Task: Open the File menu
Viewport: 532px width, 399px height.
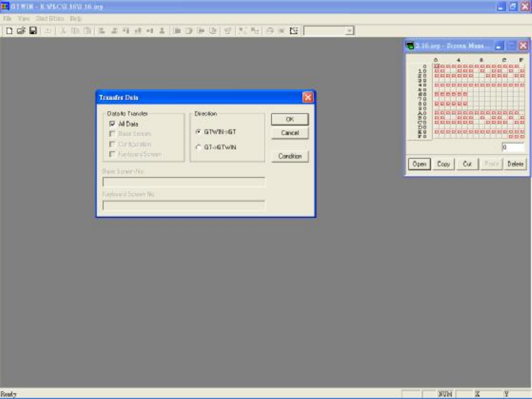Action: 7,18
